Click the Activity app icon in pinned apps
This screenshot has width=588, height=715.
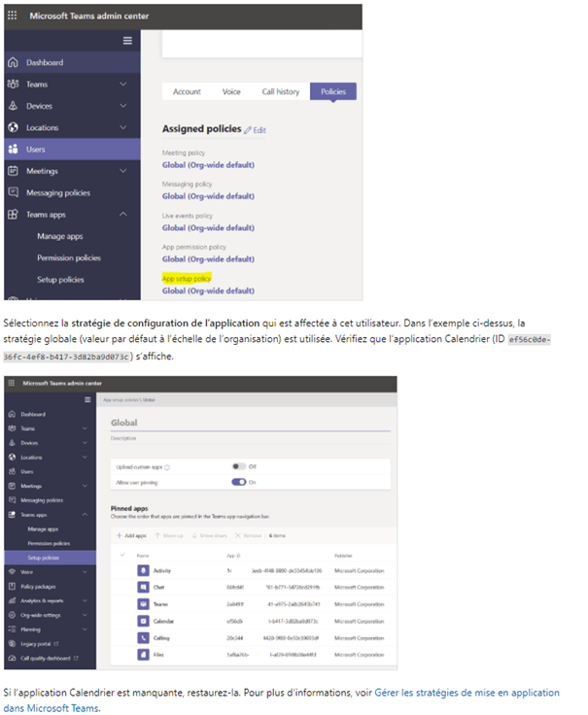tap(144, 570)
